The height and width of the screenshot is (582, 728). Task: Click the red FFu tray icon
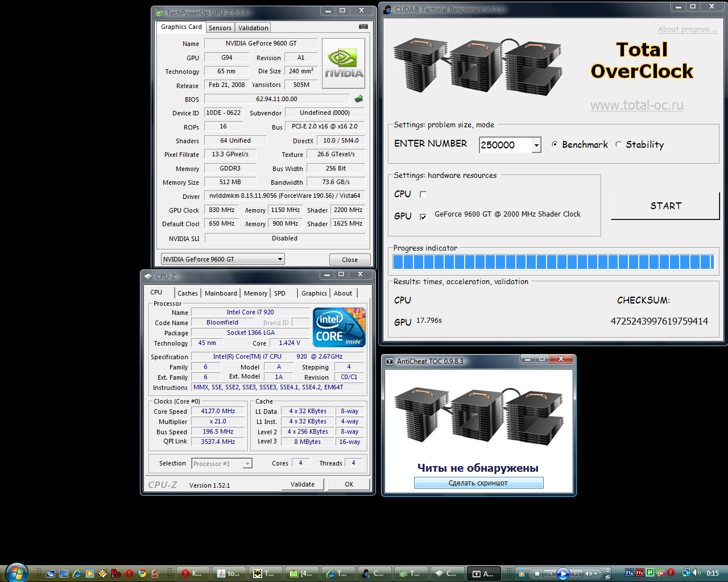click(640, 573)
